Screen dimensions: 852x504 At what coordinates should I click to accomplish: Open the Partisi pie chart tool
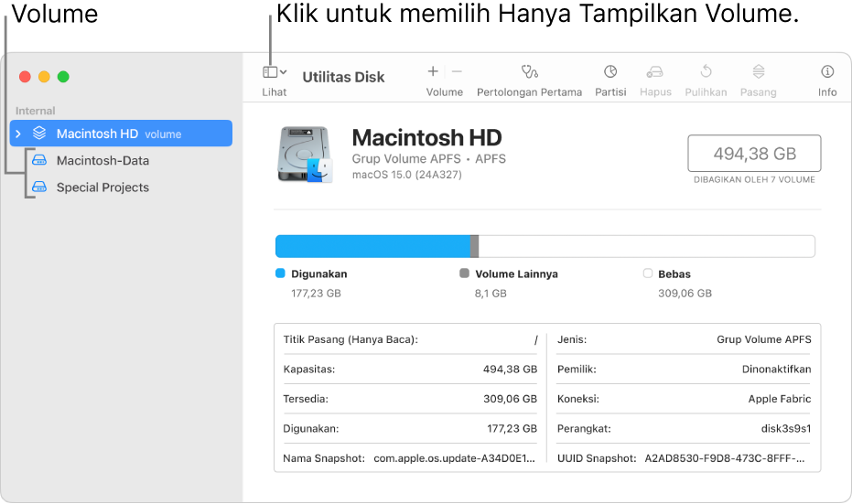(x=610, y=71)
